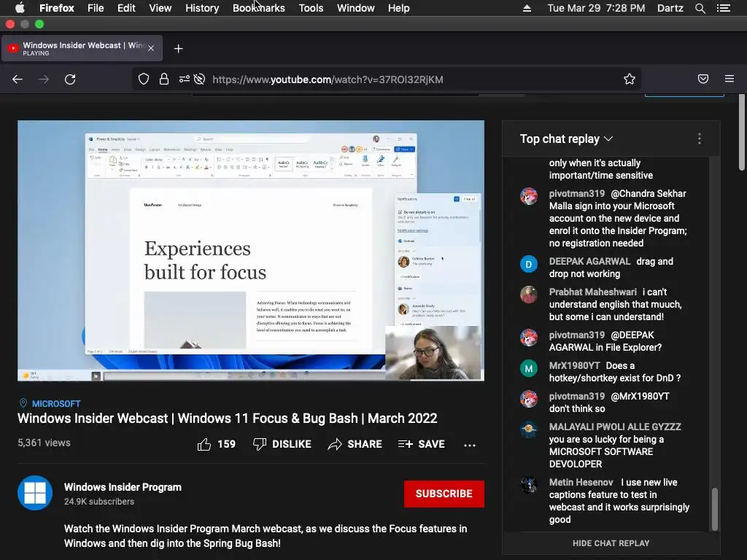Open the Apple menu

coord(20,8)
